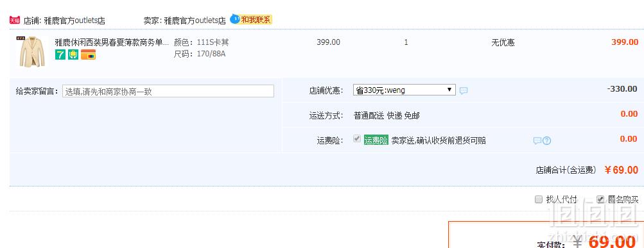Click the green guarantee badge under the title
Image resolution: width=644 pixels, height=248 pixels.
73,54
